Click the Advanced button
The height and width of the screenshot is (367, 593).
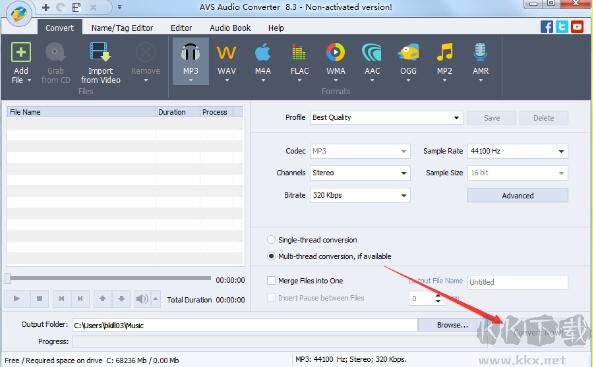[517, 196]
